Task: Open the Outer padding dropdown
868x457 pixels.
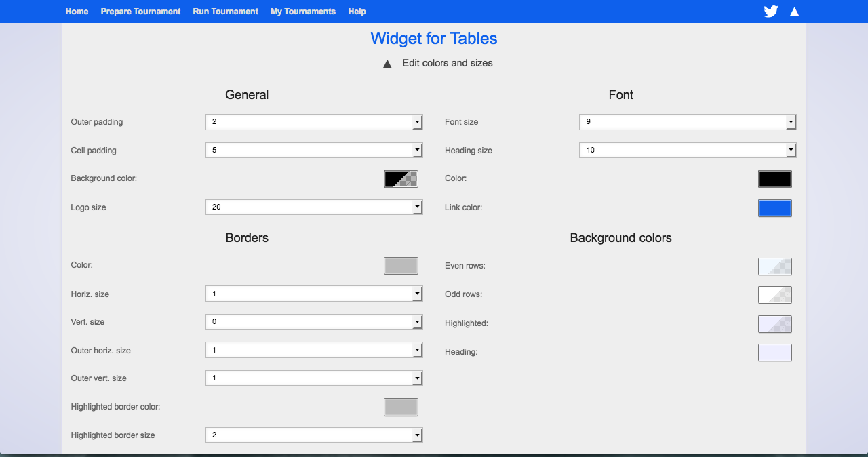Action: pos(314,122)
